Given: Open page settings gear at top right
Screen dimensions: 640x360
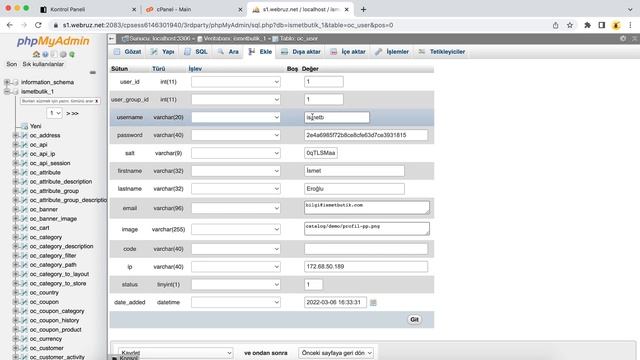Looking at the screenshot, I should click(x=623, y=38).
